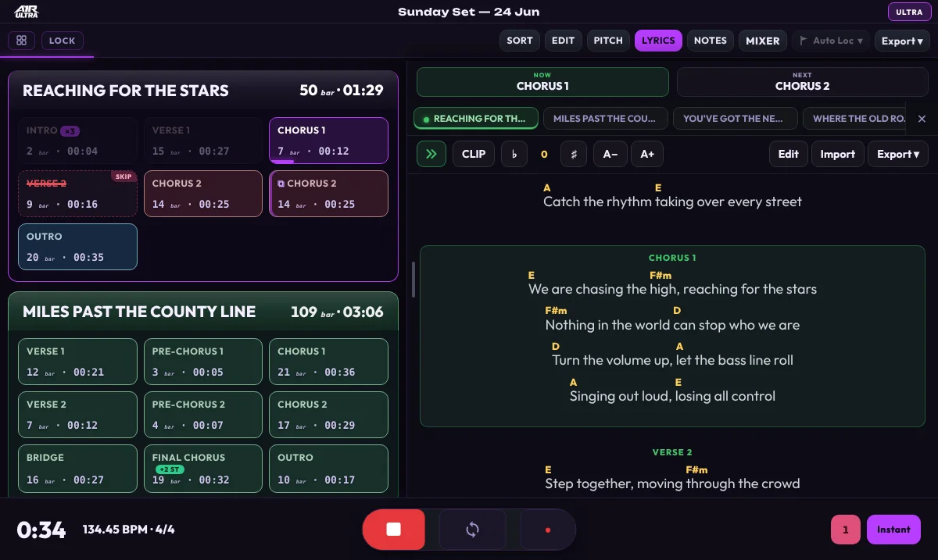Close the song tabs row with X
The height and width of the screenshot is (560, 938).
pos(922,119)
